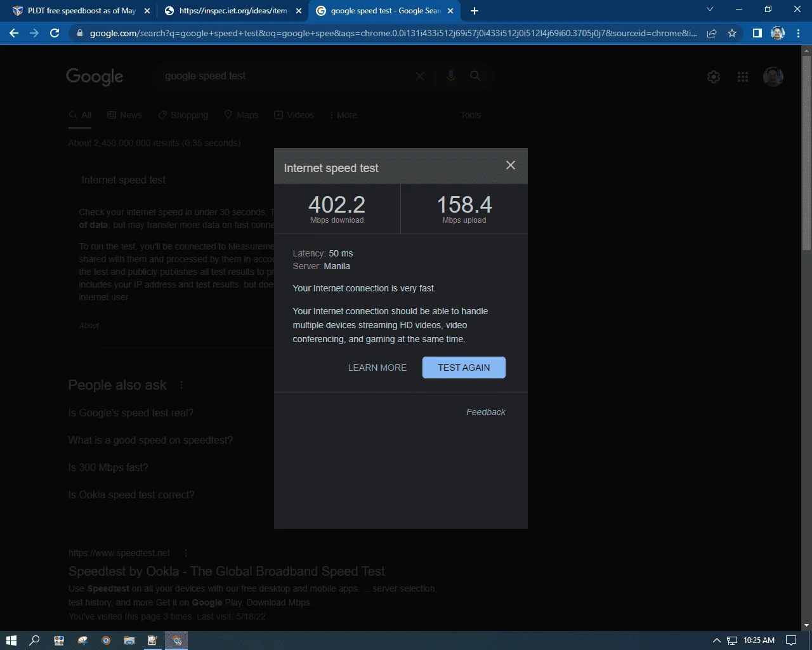
Task: Close the inspec.iet.org tab
Action: pyautogui.click(x=299, y=11)
